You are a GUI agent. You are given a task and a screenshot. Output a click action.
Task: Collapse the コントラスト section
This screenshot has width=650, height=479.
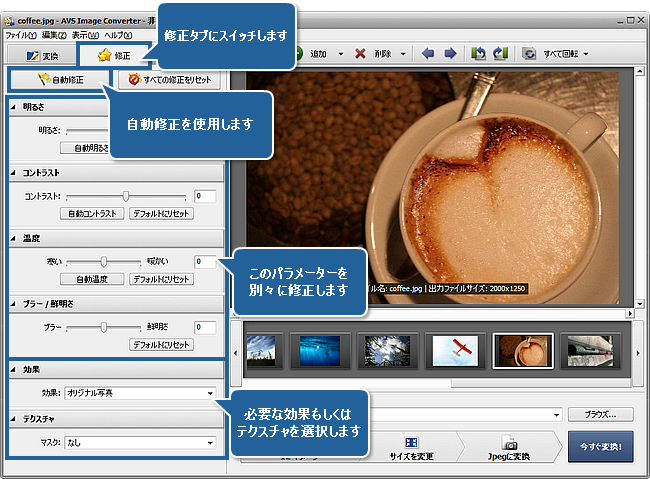[13, 173]
